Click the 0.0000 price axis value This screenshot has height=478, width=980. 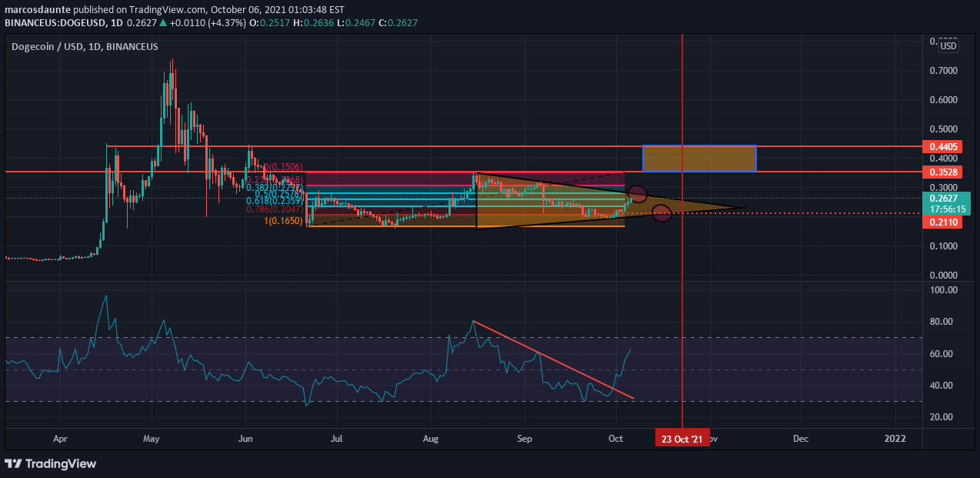pos(942,275)
